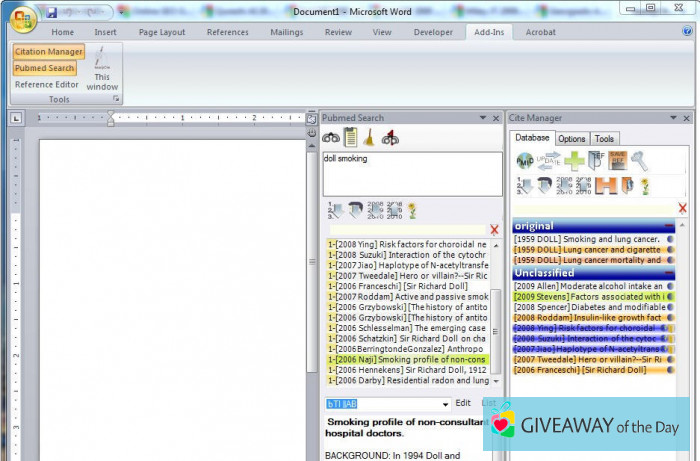The width and height of the screenshot is (700, 461).
Task: Click the red X beside Pubmed filter field
Action: [x=494, y=230]
